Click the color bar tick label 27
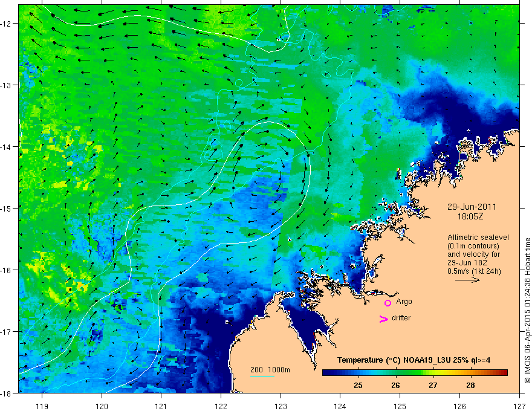Screen dimensions: 532x411 [x=433, y=386]
